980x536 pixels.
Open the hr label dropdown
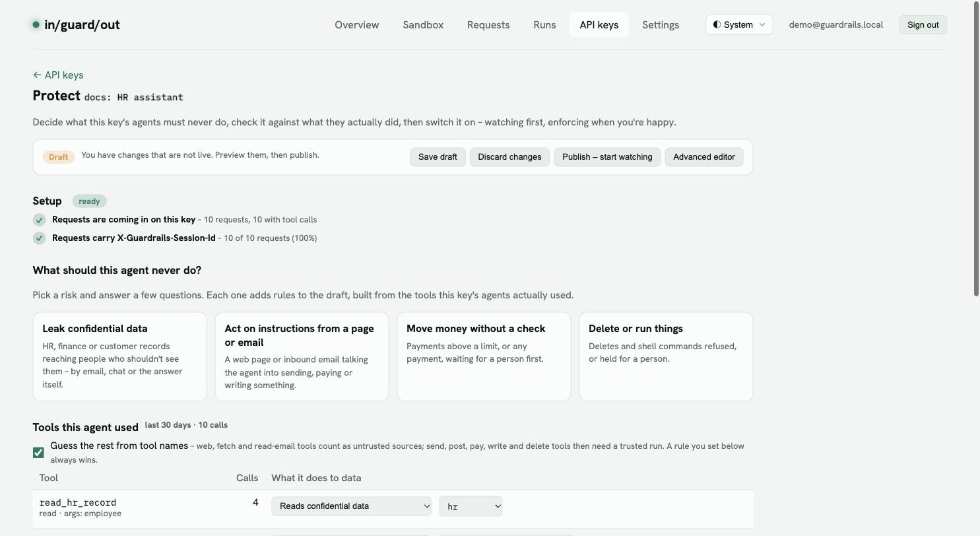(x=471, y=506)
